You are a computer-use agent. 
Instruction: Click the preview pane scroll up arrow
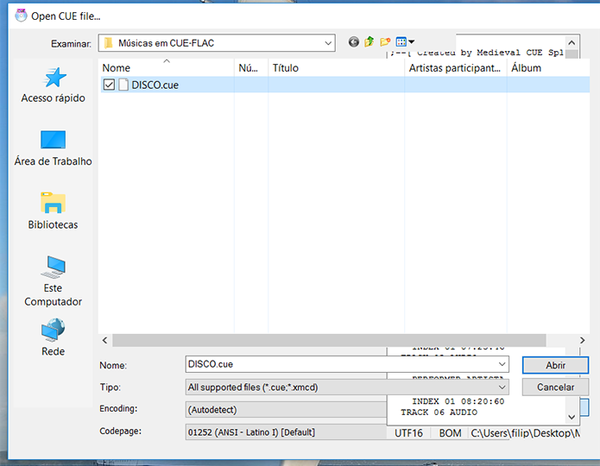[x=571, y=42]
